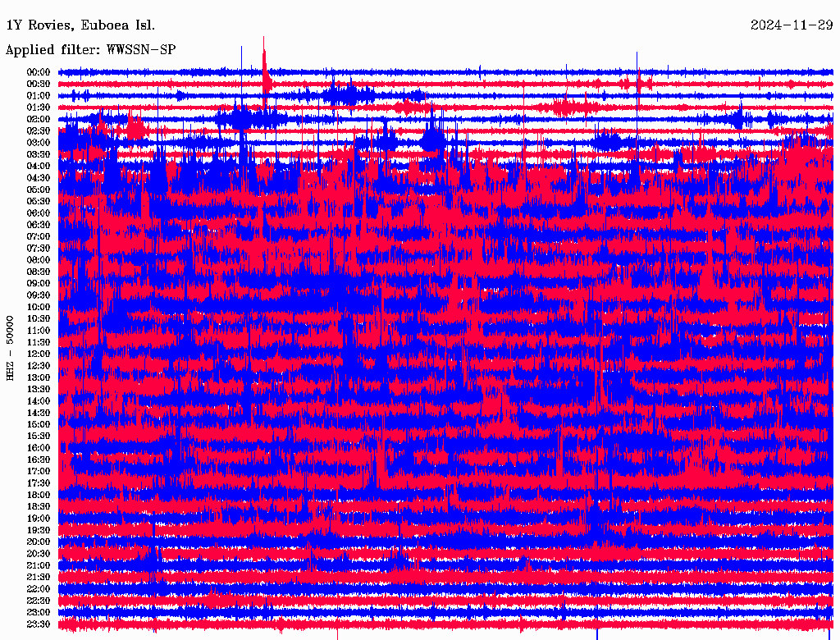Select the 03:00 time label

(x=38, y=143)
